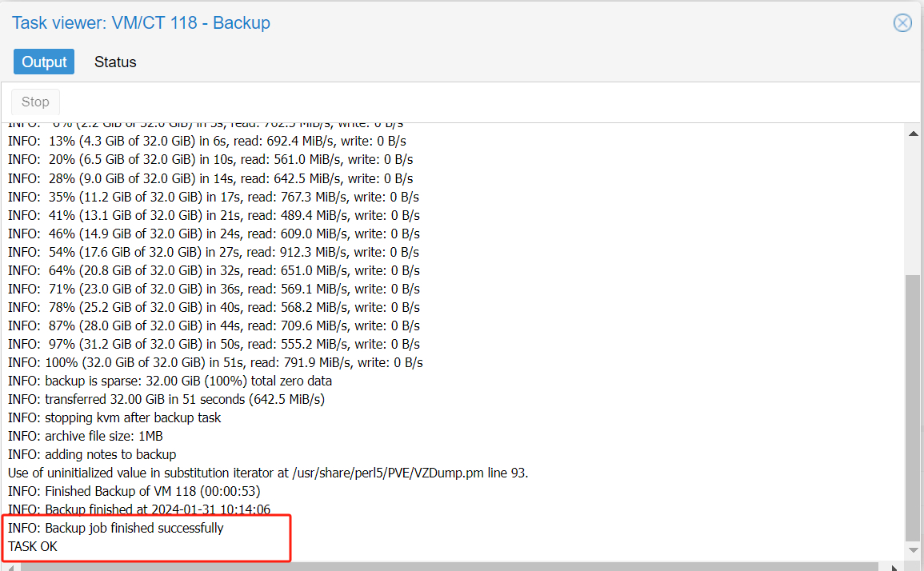Image resolution: width=924 pixels, height=571 pixels.
Task: Click the line 'Backup finished at 2024-01-31 10:14:06'
Action: (x=139, y=509)
